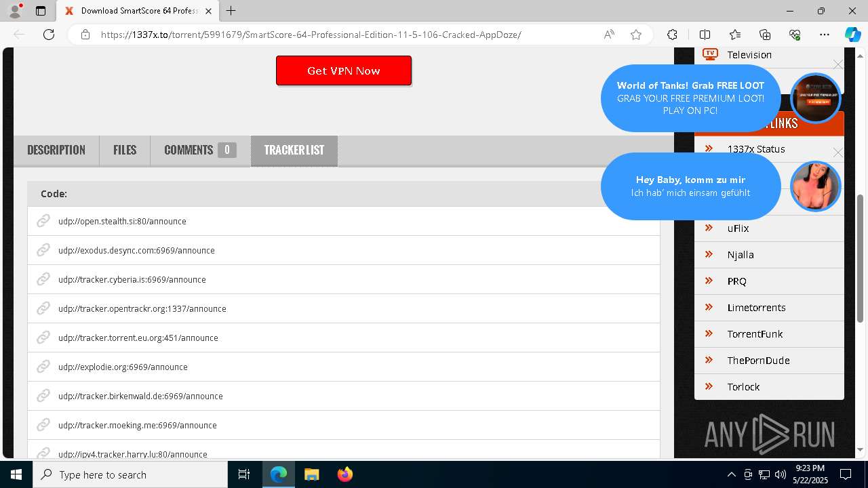Open the uFlix sidebar link
Screen dimensions: 868x488
click(738, 228)
